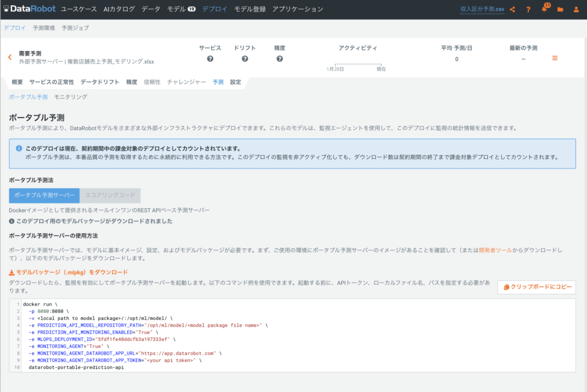Open データ in the top navigation
587x392 pixels.
tap(151, 9)
